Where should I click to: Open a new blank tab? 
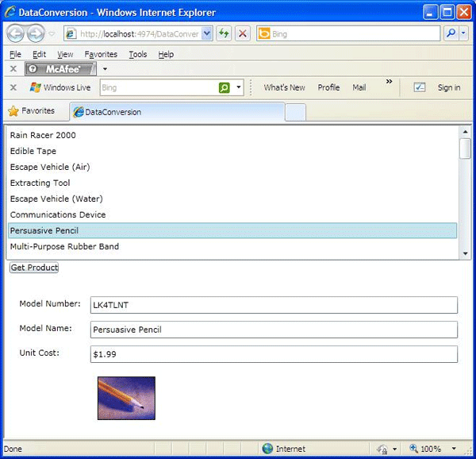pyautogui.click(x=295, y=113)
